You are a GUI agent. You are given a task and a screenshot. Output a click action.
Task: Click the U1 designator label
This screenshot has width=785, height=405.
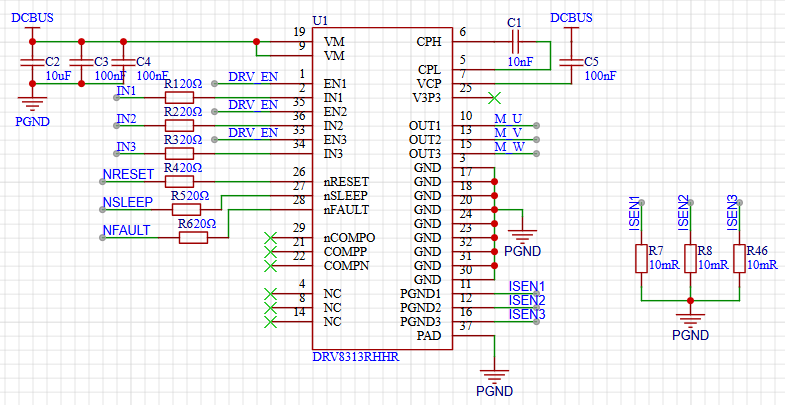pyautogui.click(x=319, y=21)
